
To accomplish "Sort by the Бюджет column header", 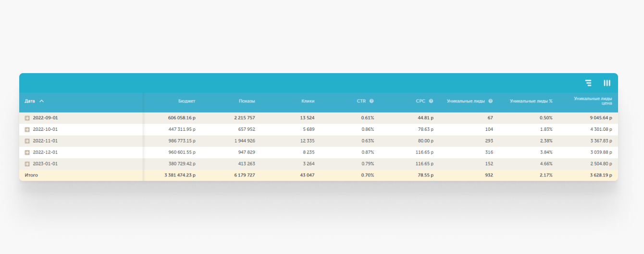I will click(186, 101).
